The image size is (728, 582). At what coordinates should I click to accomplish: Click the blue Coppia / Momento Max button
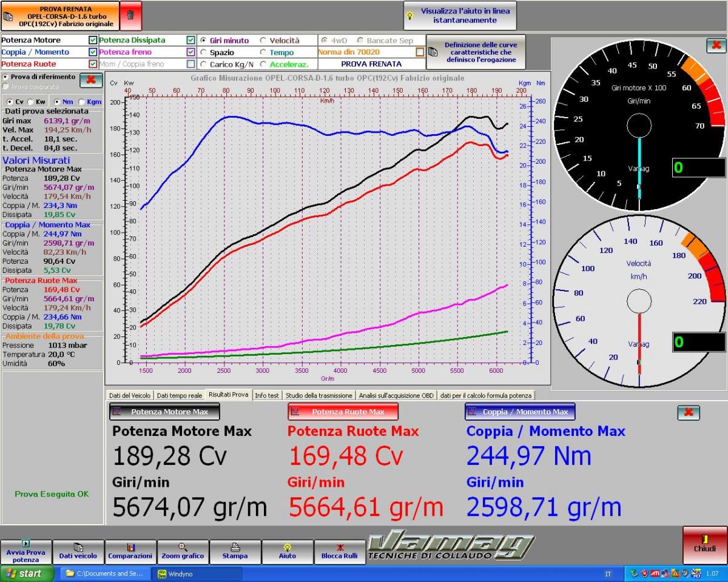[520, 412]
